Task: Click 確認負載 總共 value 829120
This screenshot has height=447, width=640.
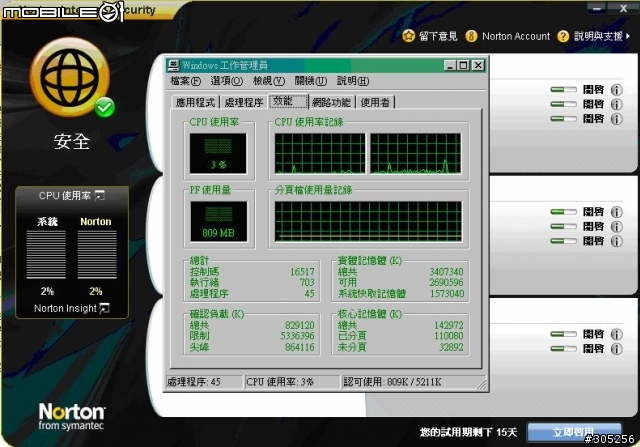Action: [300, 325]
